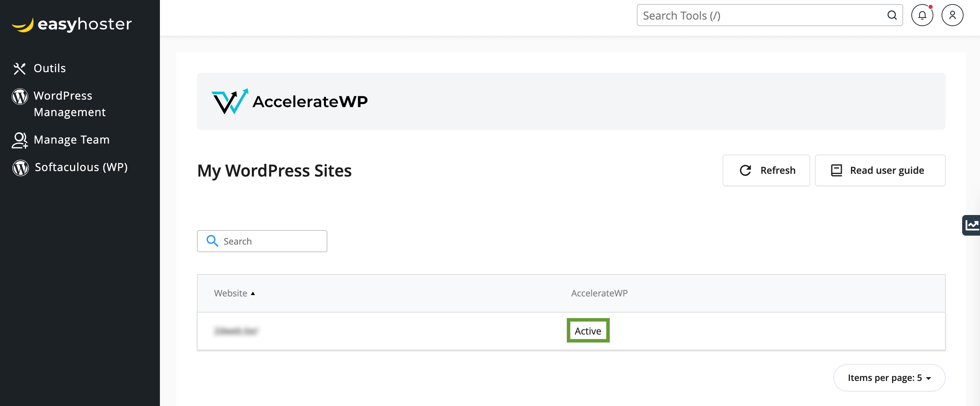
Task: Click the AccelerateWP logo
Action: coord(290,101)
